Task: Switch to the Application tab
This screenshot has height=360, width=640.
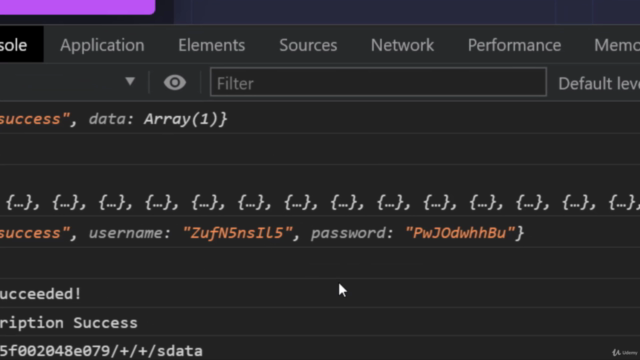Action: tap(102, 45)
